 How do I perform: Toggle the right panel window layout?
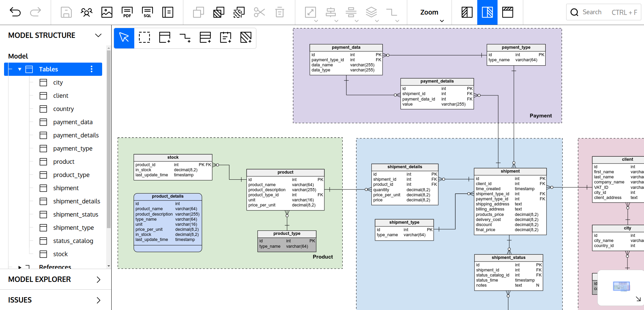click(x=508, y=12)
